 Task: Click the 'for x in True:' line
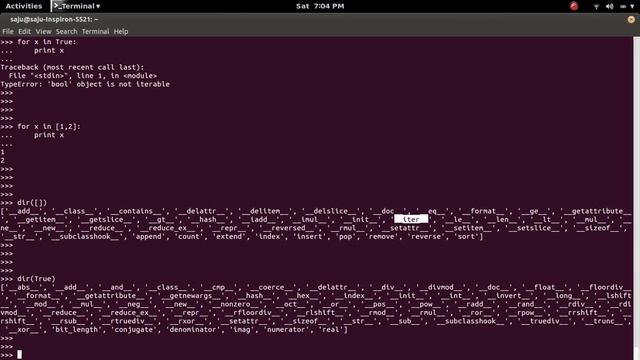[47, 42]
